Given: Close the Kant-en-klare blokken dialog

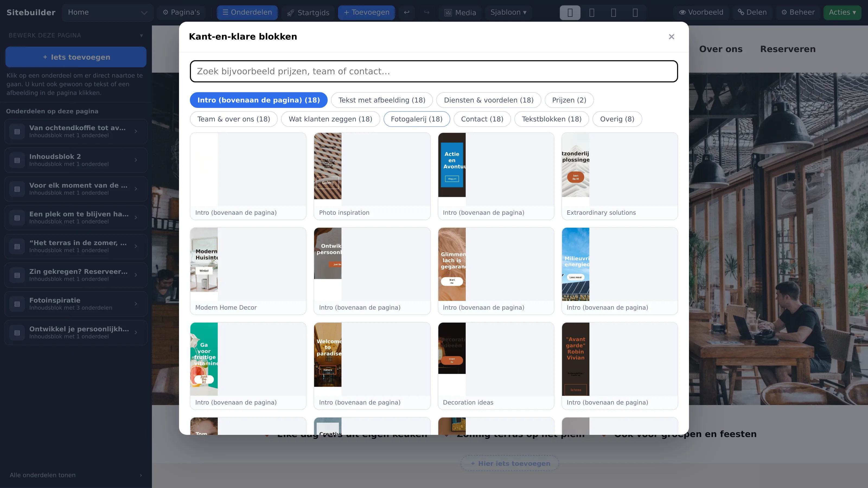Looking at the screenshot, I should (671, 37).
